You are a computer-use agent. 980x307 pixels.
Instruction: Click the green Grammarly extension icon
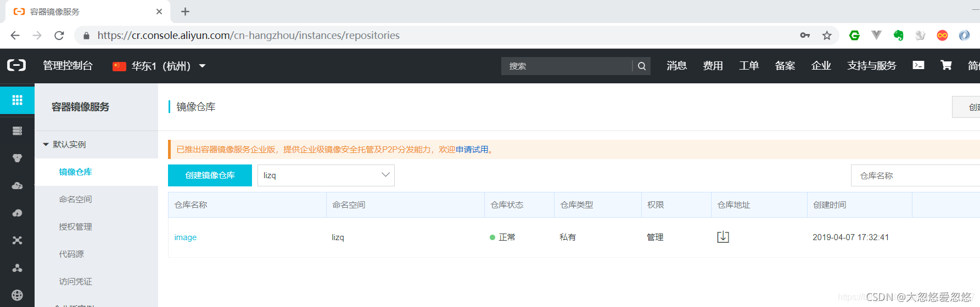tap(854, 36)
